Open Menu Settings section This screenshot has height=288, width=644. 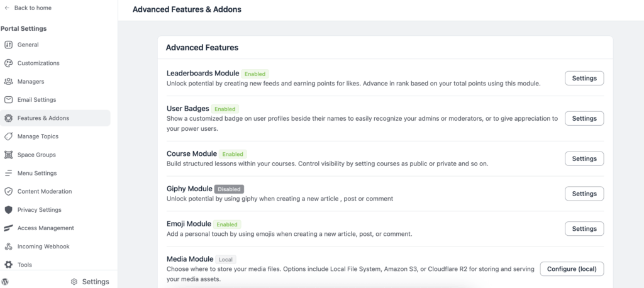pos(55,174)
